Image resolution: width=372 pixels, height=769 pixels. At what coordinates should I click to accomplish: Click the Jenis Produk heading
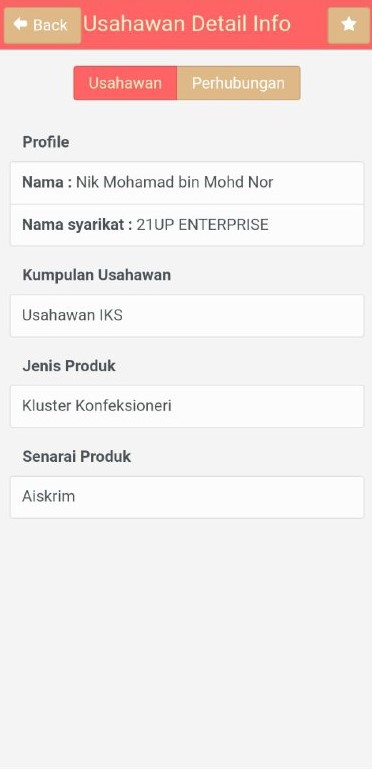pos(69,366)
